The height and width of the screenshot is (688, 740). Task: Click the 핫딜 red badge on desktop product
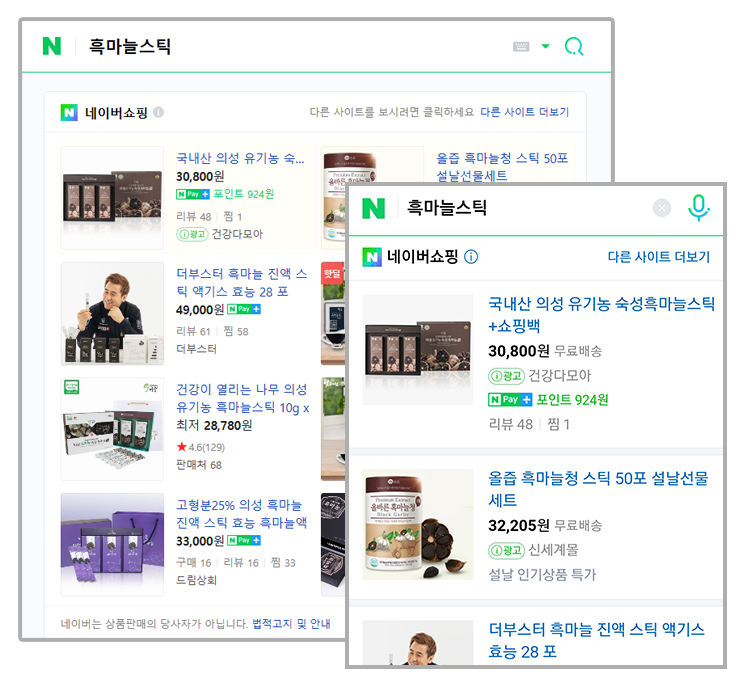(332, 273)
